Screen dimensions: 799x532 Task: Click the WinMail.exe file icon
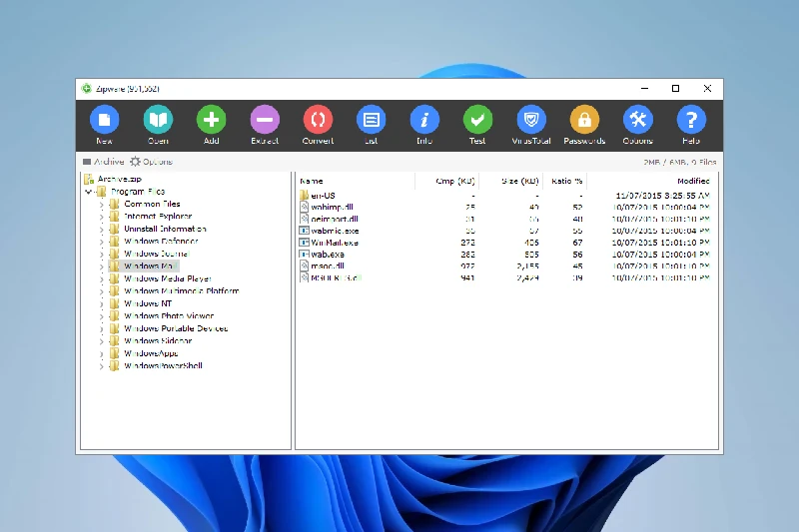point(304,243)
